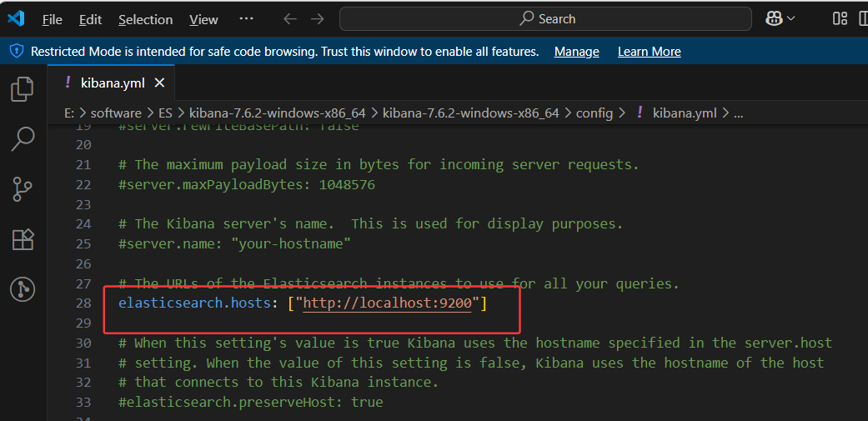This screenshot has height=421, width=868.
Task: Expand the Copilot dropdown arrow
Action: tap(791, 19)
